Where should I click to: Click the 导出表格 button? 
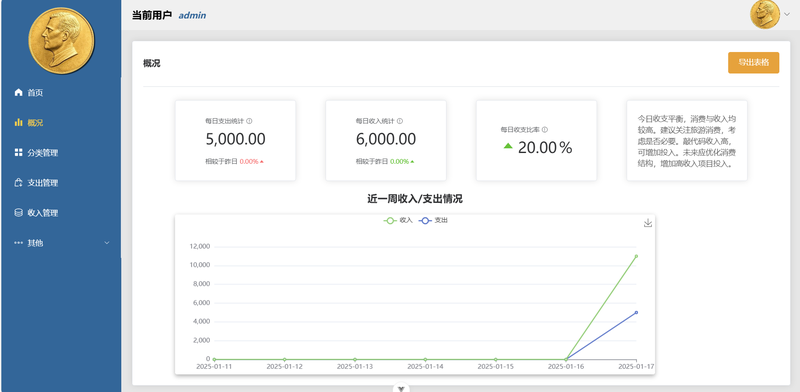pos(753,62)
